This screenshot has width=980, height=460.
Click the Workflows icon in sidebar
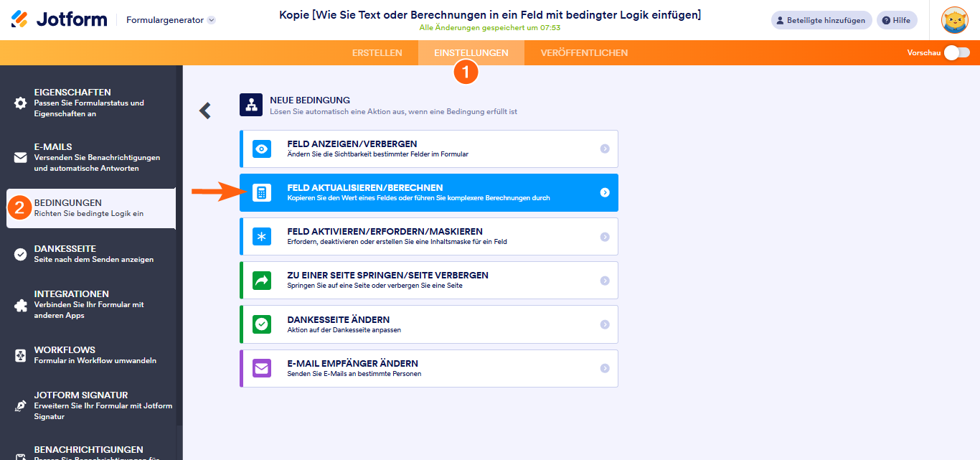[21, 355]
